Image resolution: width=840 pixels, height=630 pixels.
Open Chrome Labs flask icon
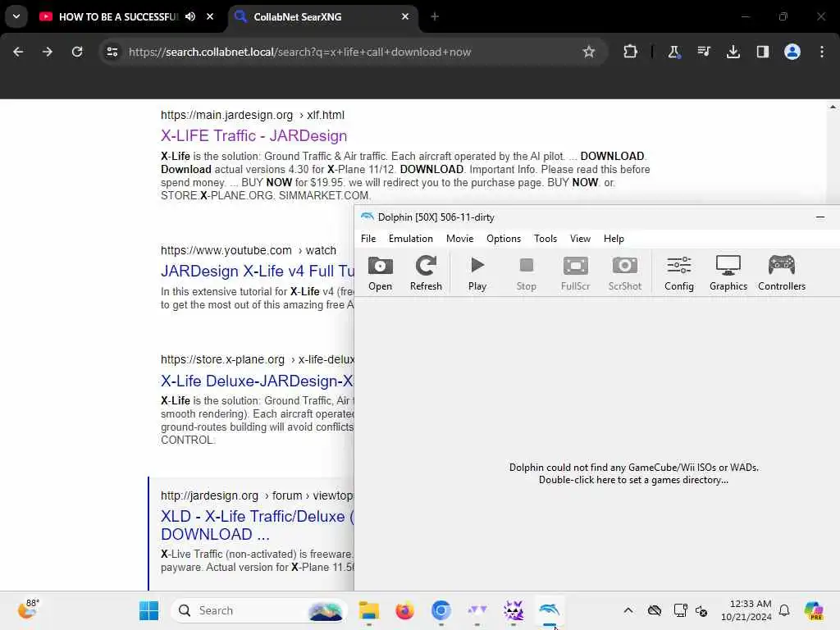pos(673,52)
